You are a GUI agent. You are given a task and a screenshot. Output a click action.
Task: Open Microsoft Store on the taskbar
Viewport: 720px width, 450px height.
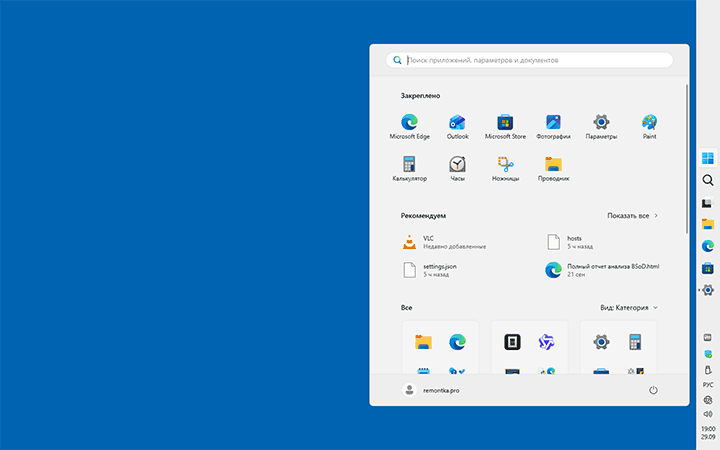[x=708, y=268]
